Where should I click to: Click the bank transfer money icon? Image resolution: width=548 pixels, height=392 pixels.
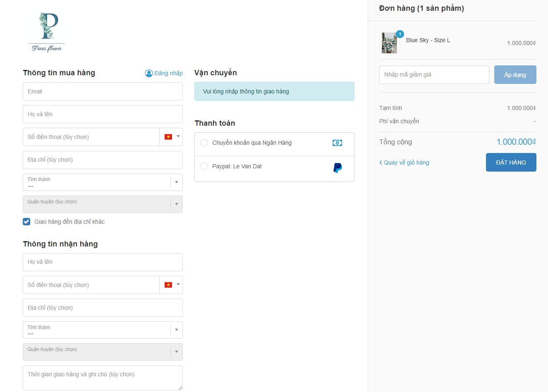click(x=337, y=143)
